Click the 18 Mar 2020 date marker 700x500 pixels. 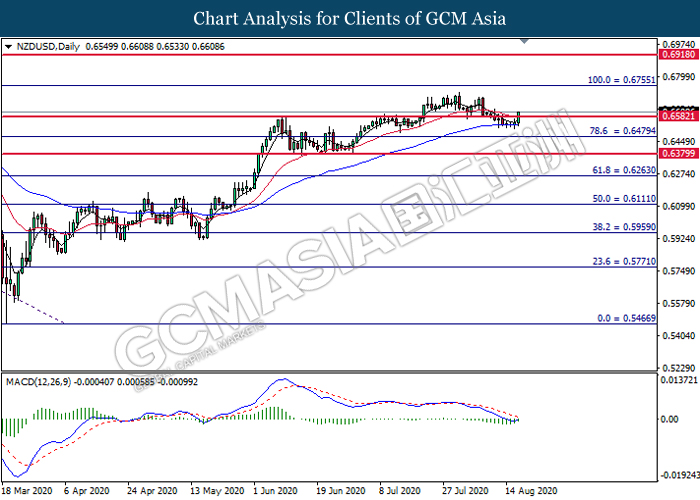point(26,492)
